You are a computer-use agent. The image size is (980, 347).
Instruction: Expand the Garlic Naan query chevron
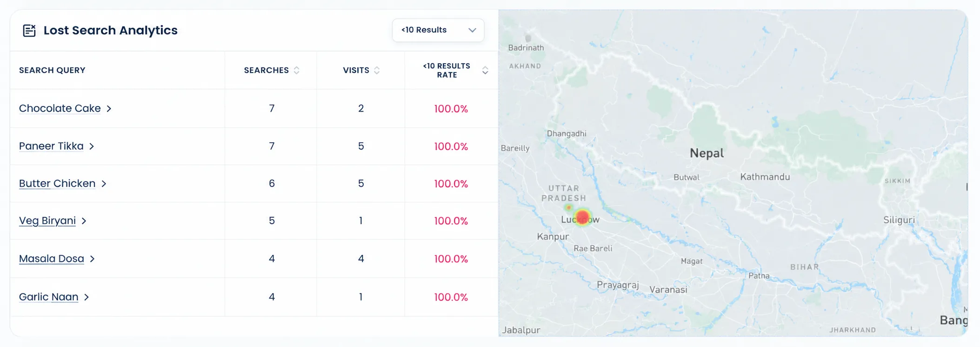point(86,297)
